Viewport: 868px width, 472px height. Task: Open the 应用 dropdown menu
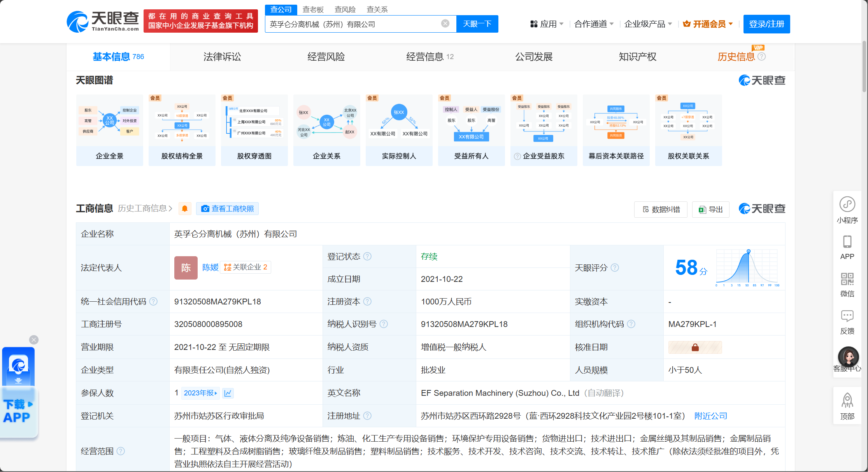click(547, 24)
